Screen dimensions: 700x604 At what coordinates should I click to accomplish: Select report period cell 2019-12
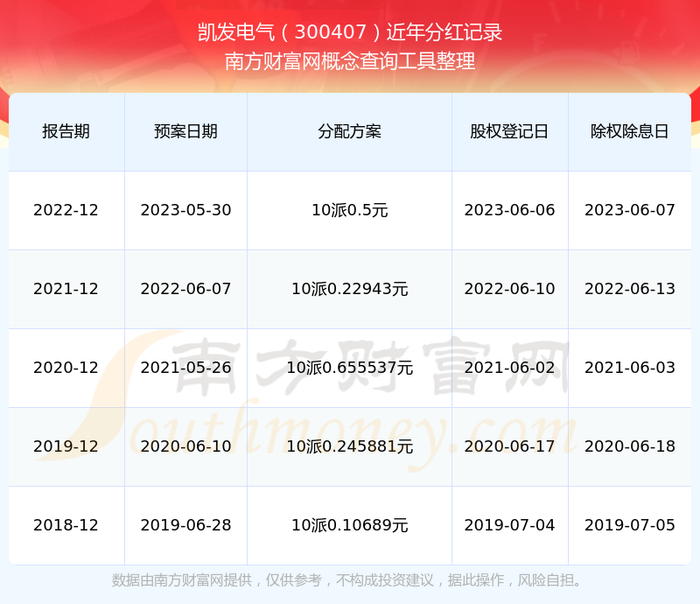[x=66, y=446]
